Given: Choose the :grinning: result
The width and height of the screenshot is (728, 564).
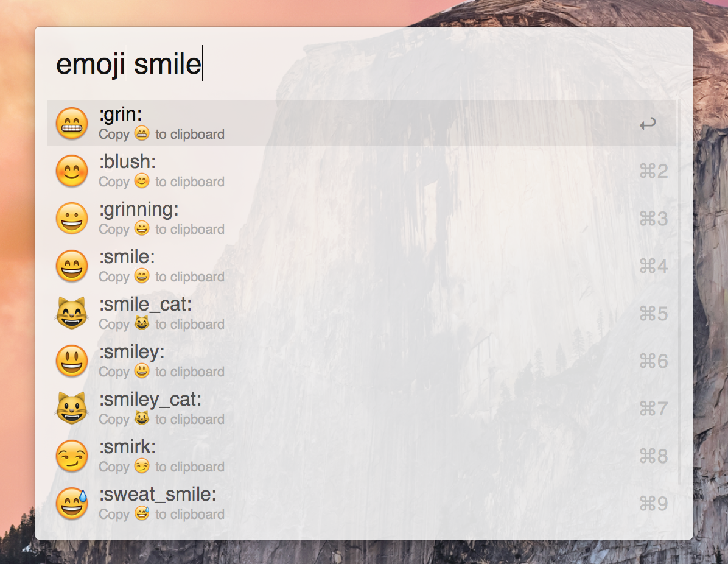Looking at the screenshot, I should 361,219.
